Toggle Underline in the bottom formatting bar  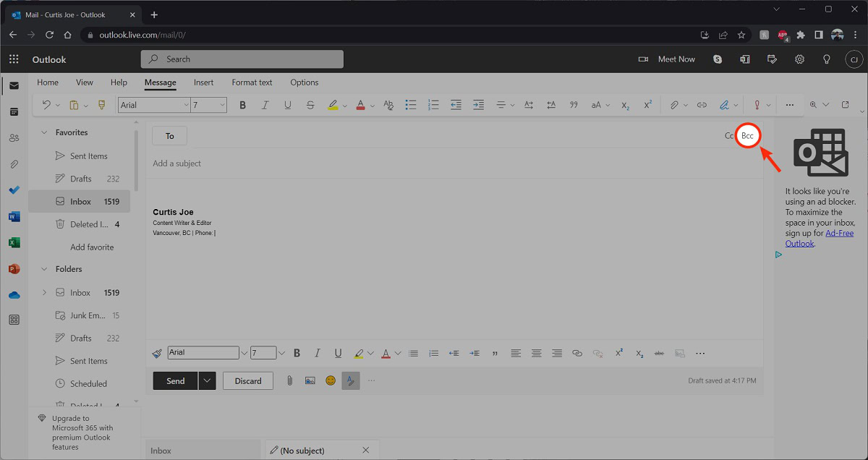(x=338, y=353)
